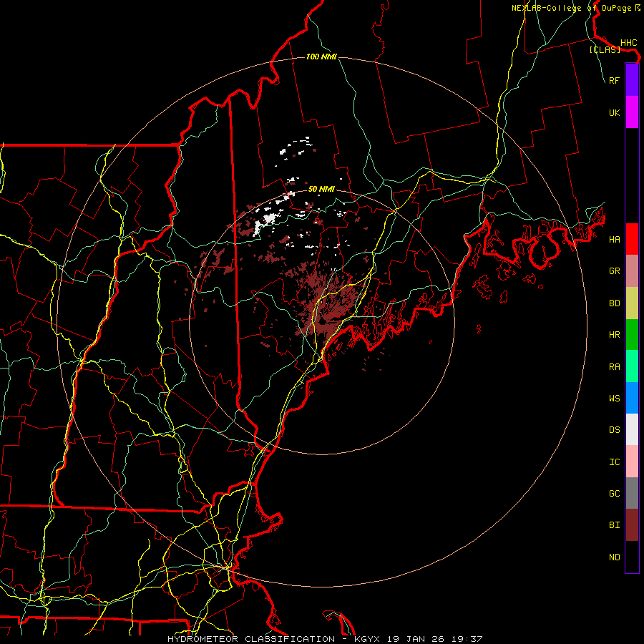This screenshot has width=644, height=644.
Task: Click the HYDROMETEOR CLASSIFICATION title text
Action: [x=251, y=639]
